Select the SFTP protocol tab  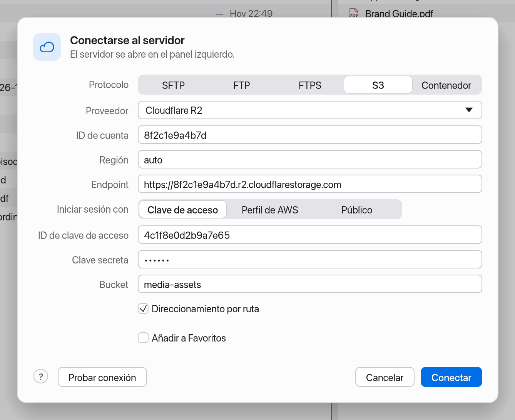point(173,85)
